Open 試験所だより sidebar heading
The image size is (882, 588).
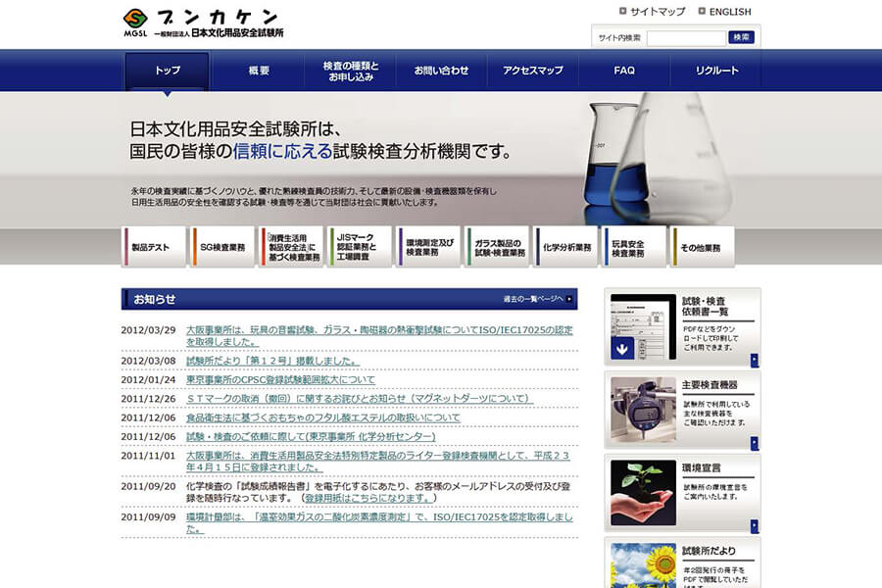click(x=709, y=552)
